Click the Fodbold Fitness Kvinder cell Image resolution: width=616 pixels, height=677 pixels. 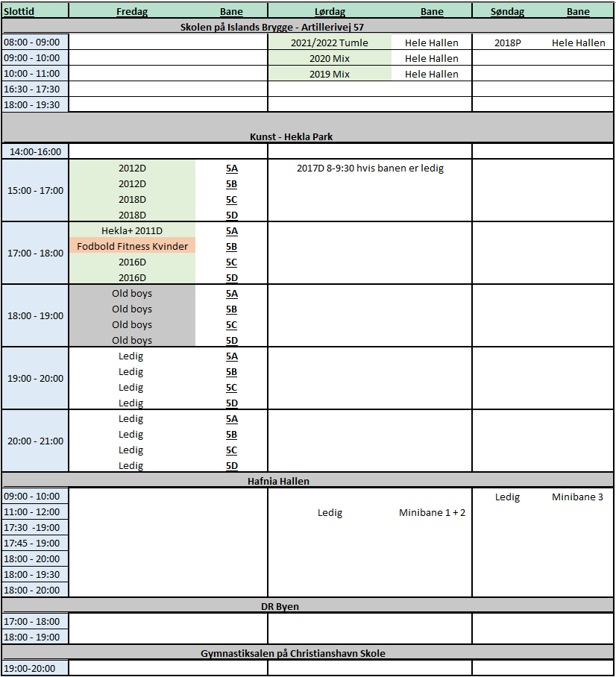[x=132, y=246]
